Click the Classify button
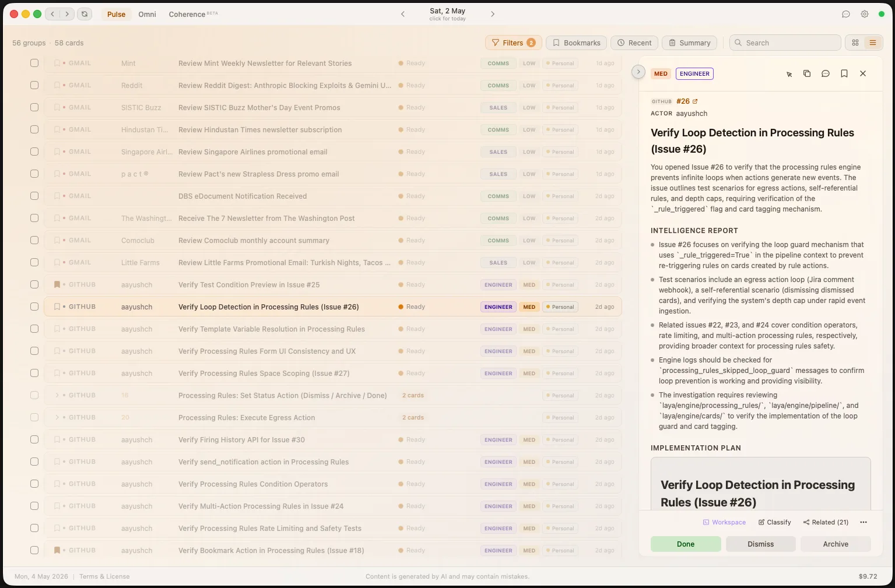The height and width of the screenshot is (588, 895). tap(775, 522)
